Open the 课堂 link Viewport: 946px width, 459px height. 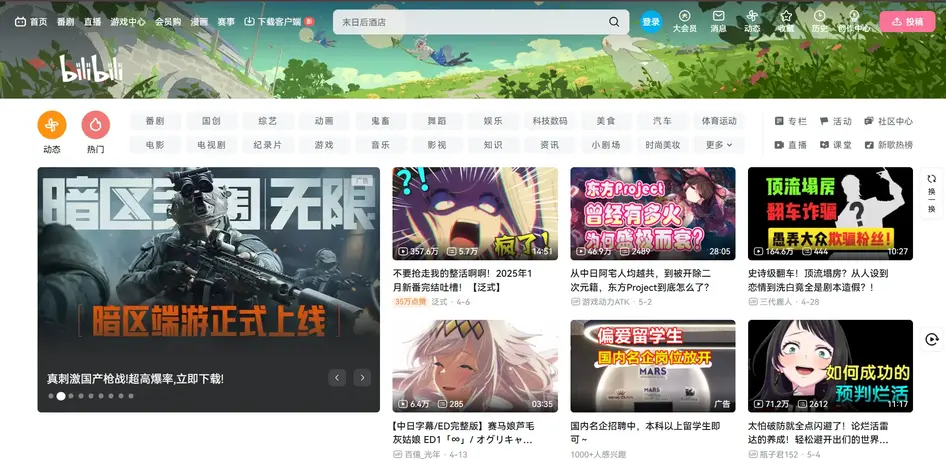click(x=836, y=145)
